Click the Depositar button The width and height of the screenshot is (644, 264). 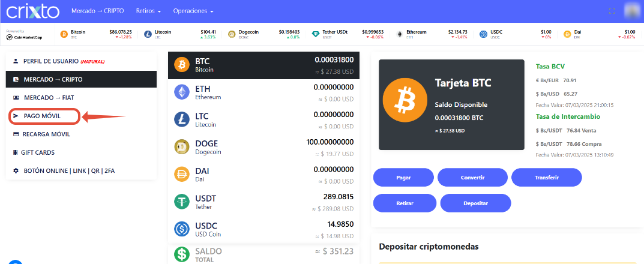click(475, 203)
